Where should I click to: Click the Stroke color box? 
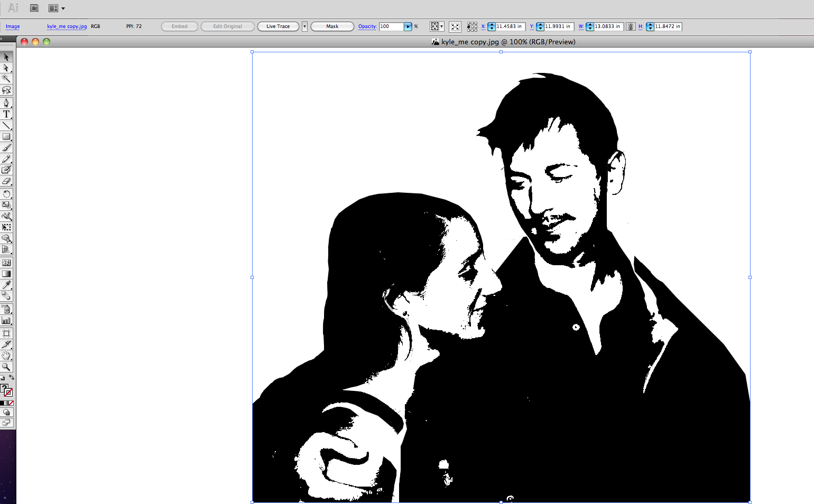[x=8, y=393]
